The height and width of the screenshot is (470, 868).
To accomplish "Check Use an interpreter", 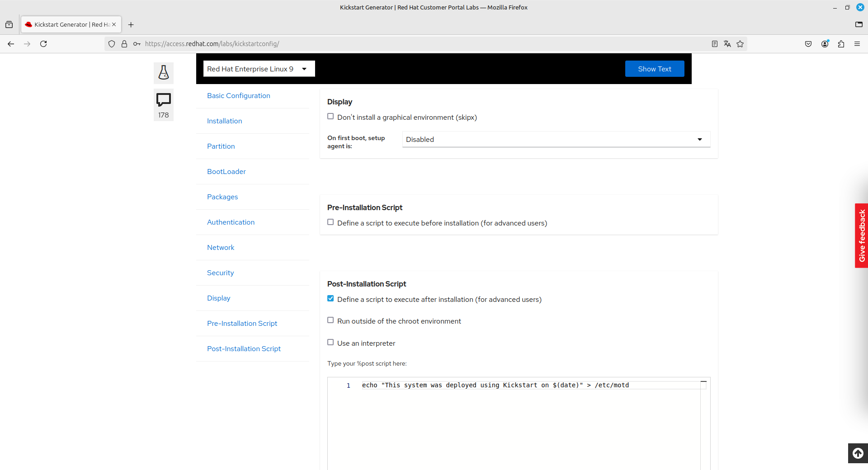I will tap(330, 343).
